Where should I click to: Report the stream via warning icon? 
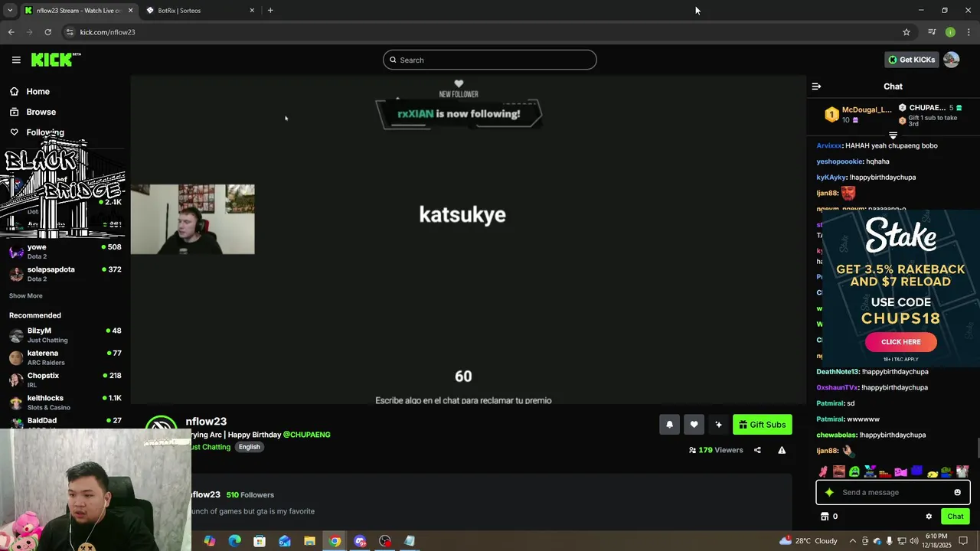pyautogui.click(x=782, y=450)
